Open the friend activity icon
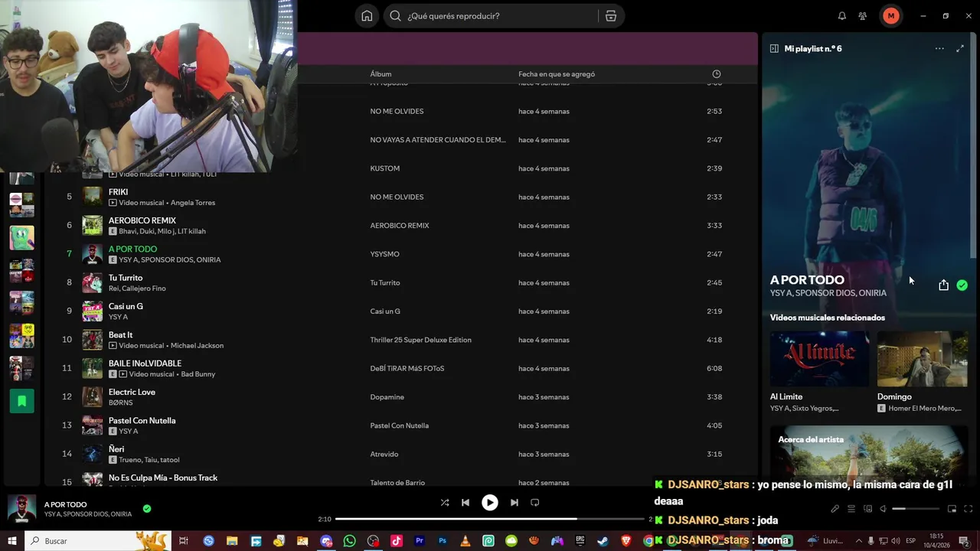The height and width of the screenshot is (551, 980). (x=863, y=16)
